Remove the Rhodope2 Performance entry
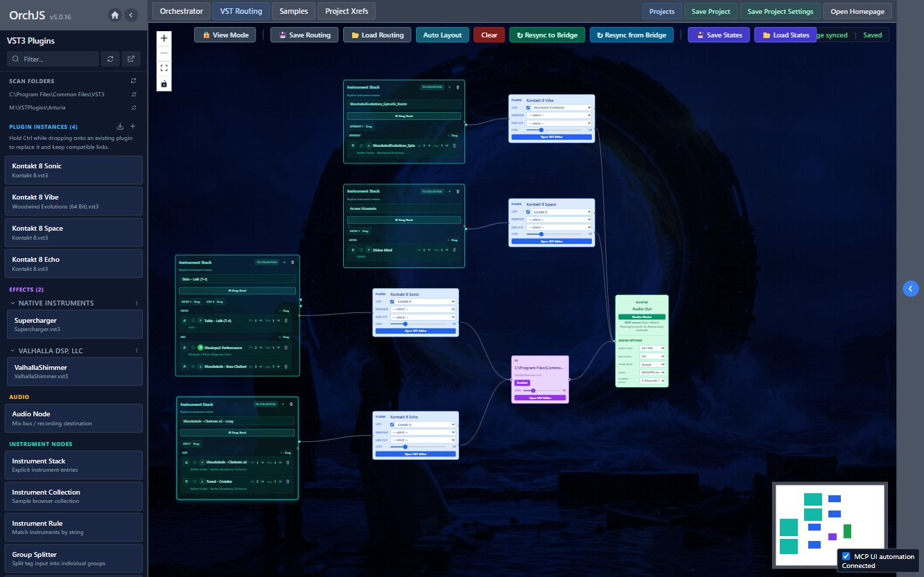The height and width of the screenshot is (577, 924). point(286,347)
